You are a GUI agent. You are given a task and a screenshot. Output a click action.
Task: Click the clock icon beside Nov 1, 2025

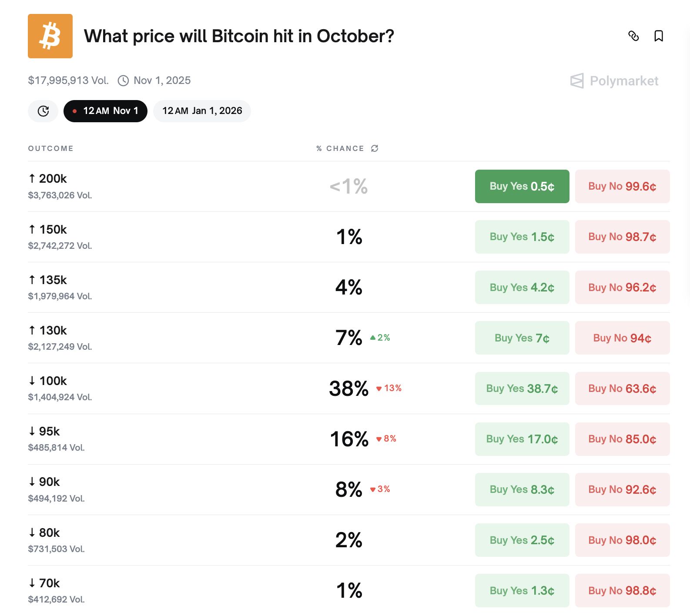(x=124, y=80)
